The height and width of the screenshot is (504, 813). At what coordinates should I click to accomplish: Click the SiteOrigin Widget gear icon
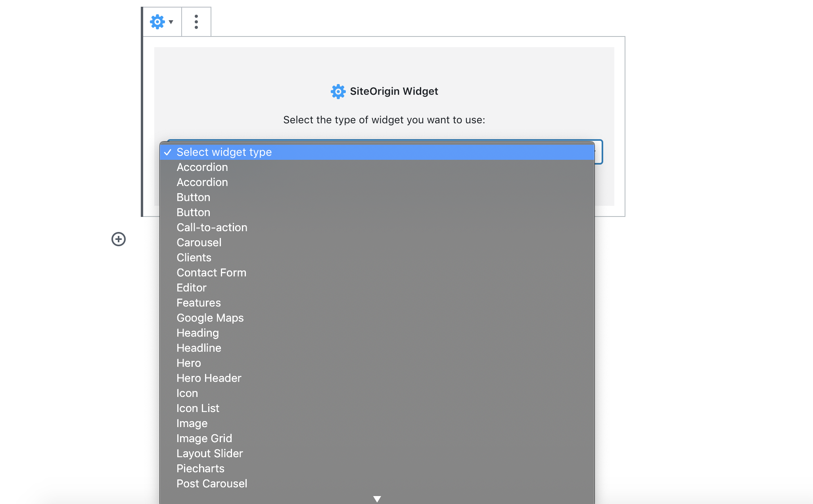coord(337,91)
